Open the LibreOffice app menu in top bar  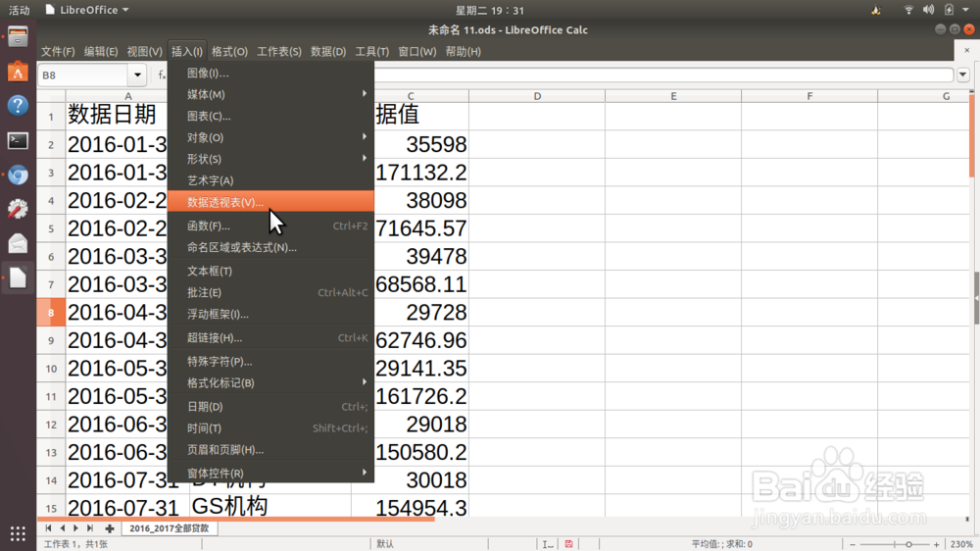coord(87,10)
